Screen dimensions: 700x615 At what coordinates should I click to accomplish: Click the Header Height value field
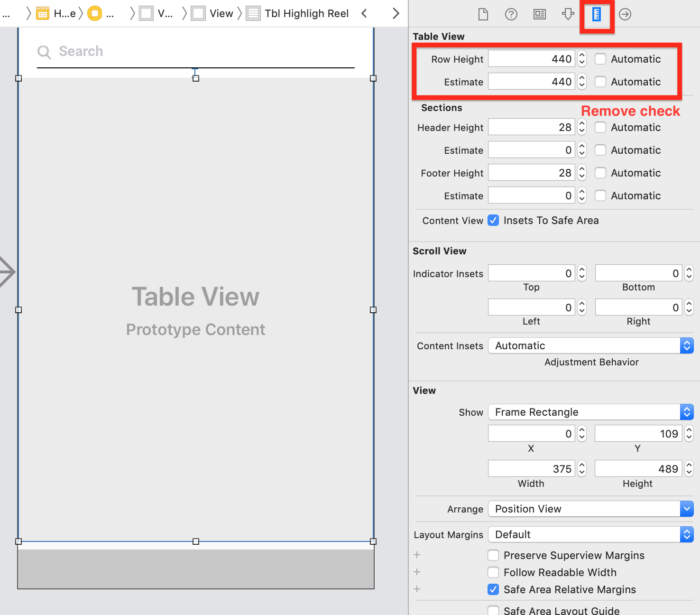point(532,127)
